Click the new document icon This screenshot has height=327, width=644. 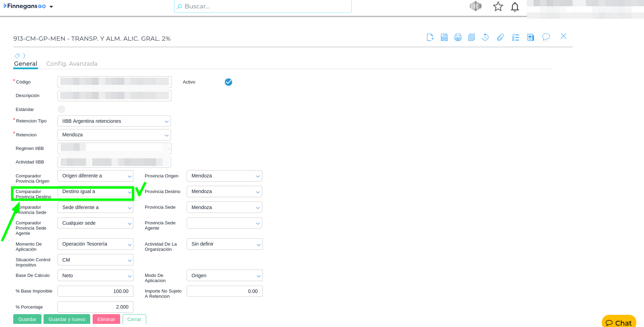pos(430,37)
